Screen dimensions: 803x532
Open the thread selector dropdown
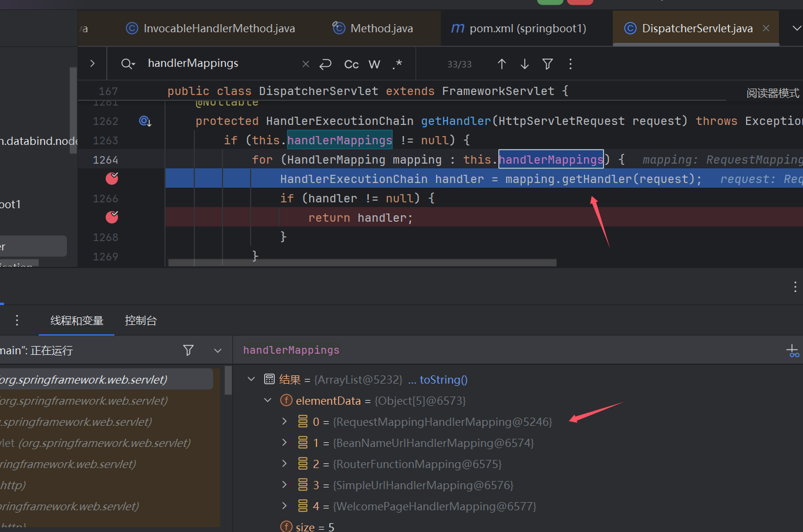click(x=218, y=351)
